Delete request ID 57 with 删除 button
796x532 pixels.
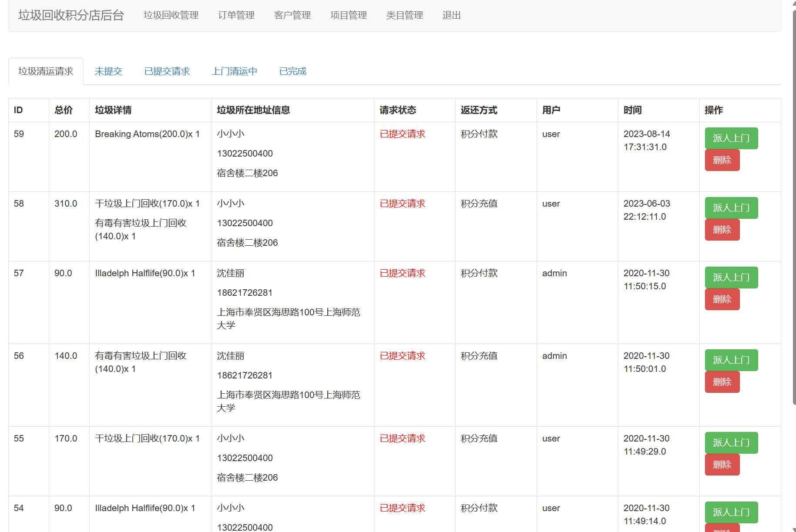pos(722,299)
